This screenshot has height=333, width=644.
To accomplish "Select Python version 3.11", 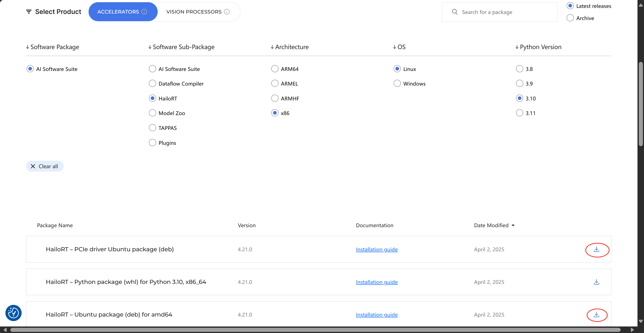I will pos(520,113).
